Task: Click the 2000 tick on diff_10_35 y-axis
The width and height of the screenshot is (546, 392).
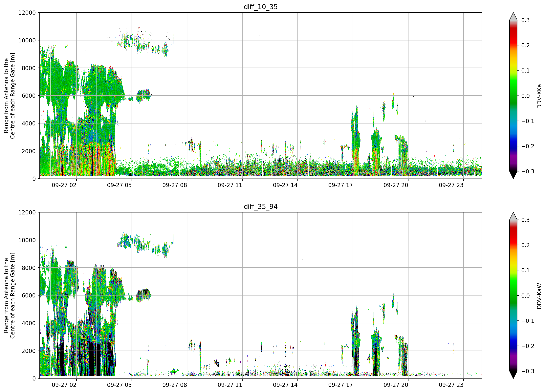Action: pos(29,151)
